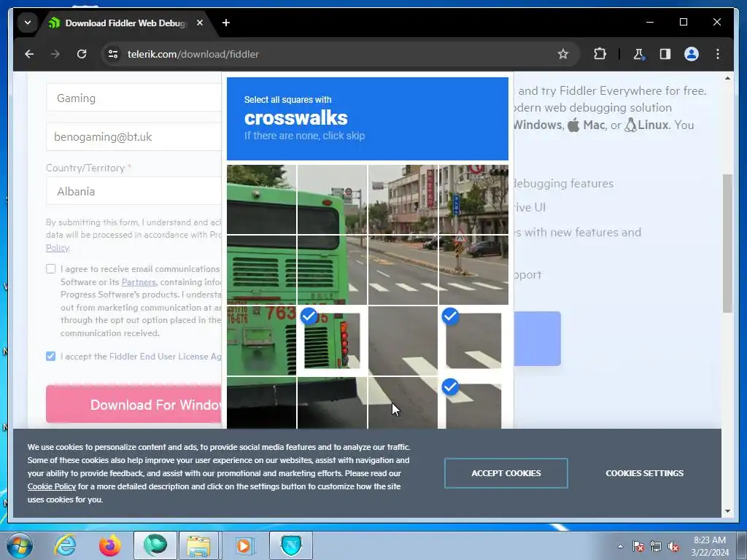Select the crosswalk tile between the checked tiles
747x560 pixels.
tap(403, 341)
